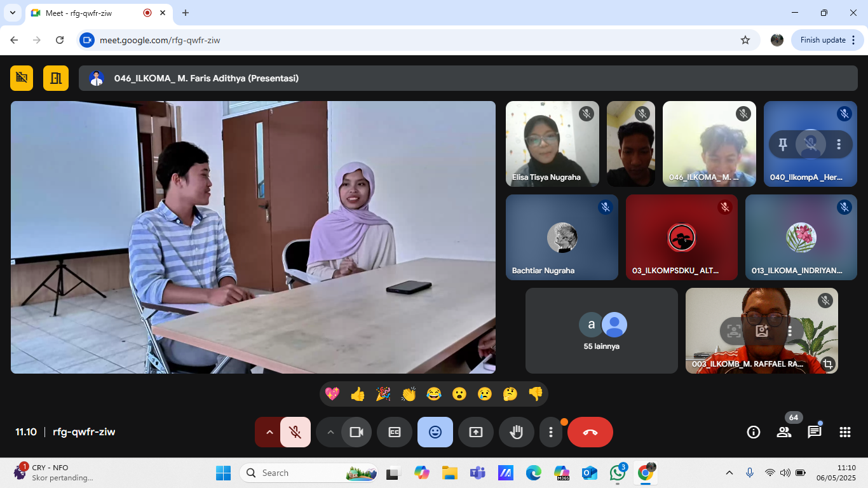
Task: Click the raise hand icon
Action: click(x=517, y=432)
